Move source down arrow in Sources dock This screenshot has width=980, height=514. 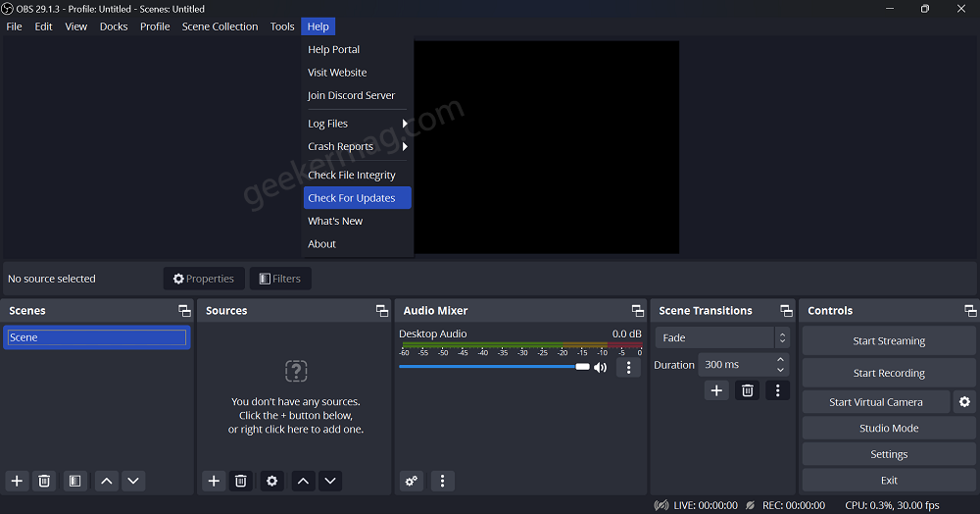tap(330, 481)
